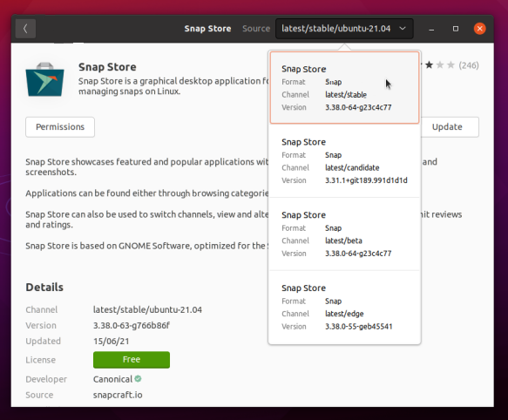Click the filled star rating icon
Screen dimensions: 508x420
[x=429, y=65]
